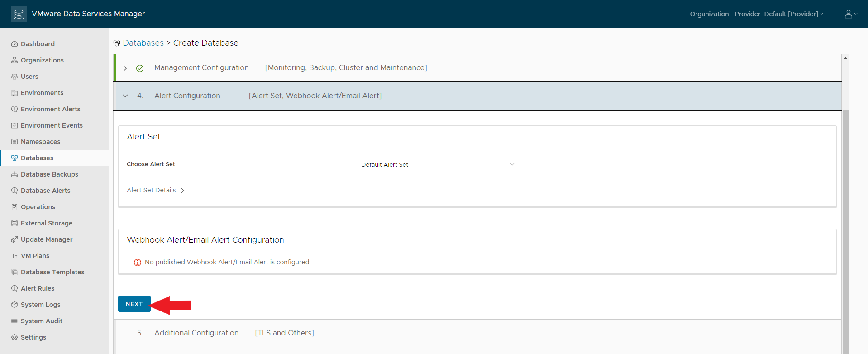Click the 'Choose Alert Set' label
The height and width of the screenshot is (354, 868).
[x=151, y=164]
